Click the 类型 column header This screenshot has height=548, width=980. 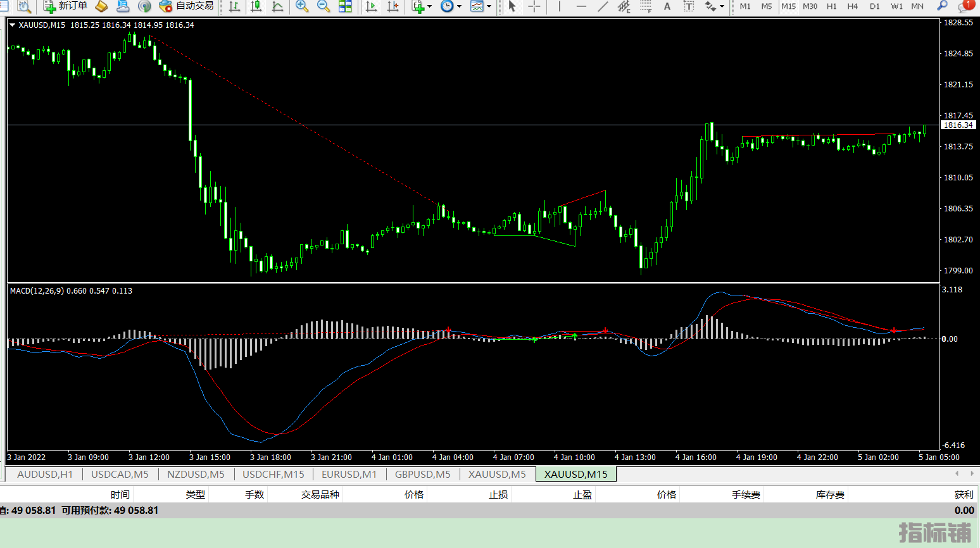pyautogui.click(x=196, y=495)
